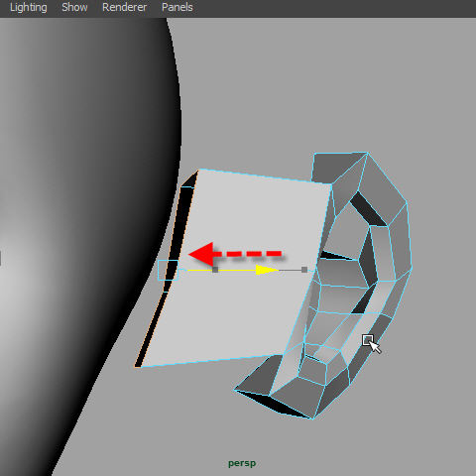Screen dimensions: 476x476
Task: Click the cyan square manipulator handle
Action: (168, 270)
